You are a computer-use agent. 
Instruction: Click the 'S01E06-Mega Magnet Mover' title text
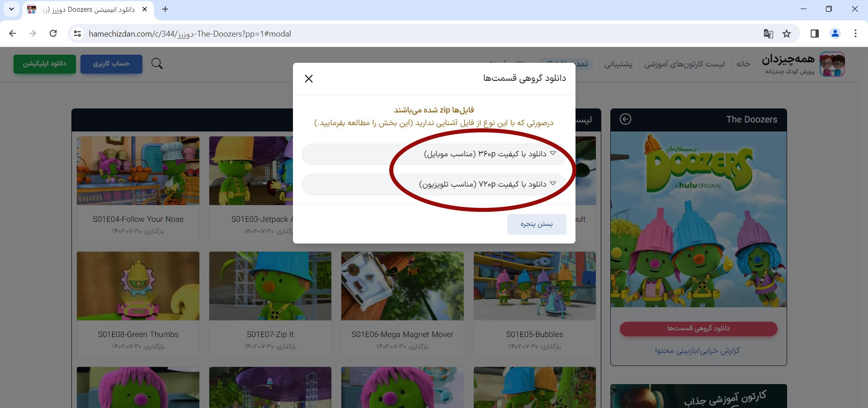point(402,334)
